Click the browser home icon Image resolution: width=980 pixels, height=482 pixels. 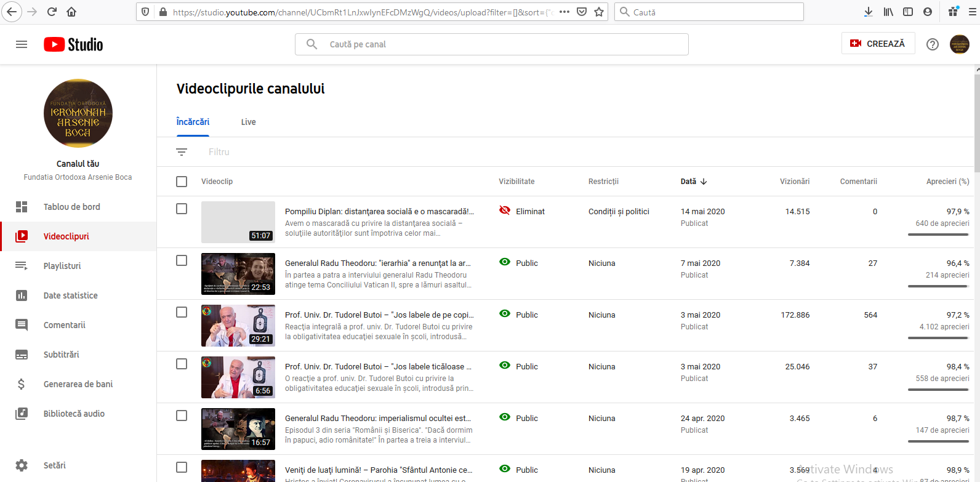coord(71,12)
